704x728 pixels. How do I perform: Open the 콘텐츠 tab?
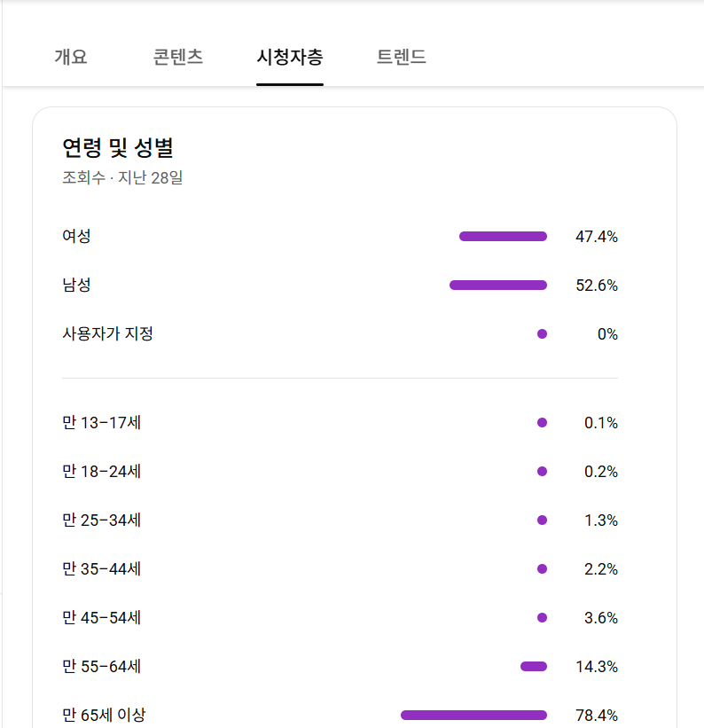pos(178,58)
